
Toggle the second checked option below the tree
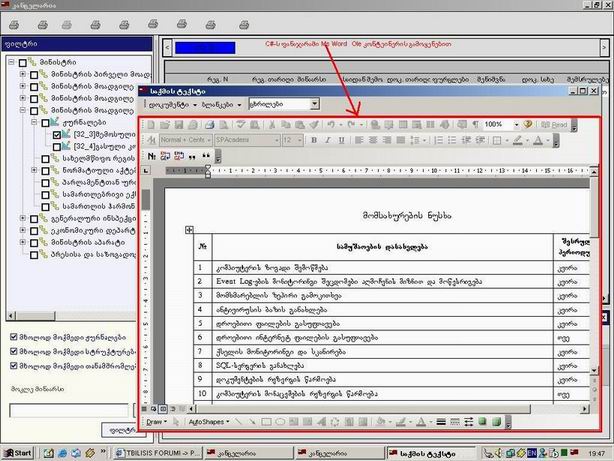pos(14,351)
